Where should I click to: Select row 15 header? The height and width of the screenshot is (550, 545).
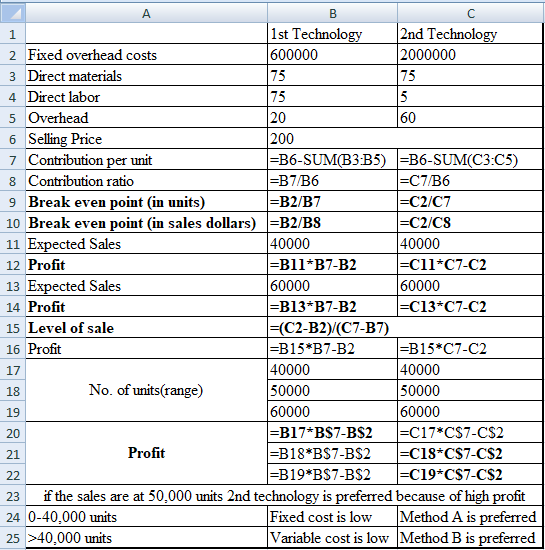tap(13, 328)
